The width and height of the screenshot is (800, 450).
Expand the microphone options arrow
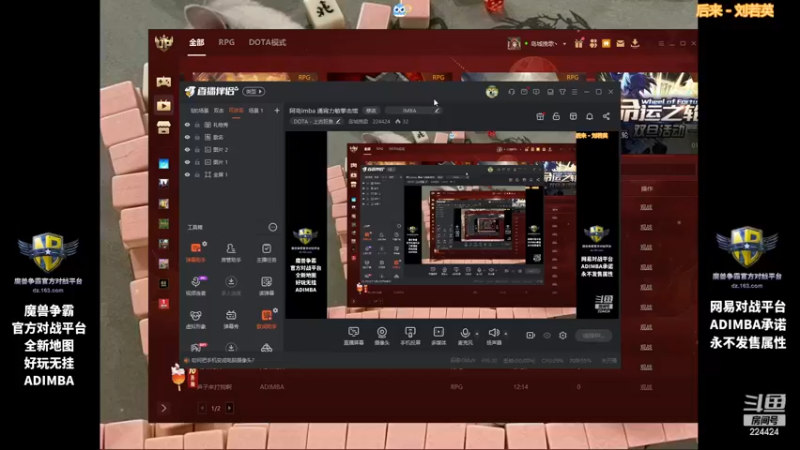coord(477,334)
